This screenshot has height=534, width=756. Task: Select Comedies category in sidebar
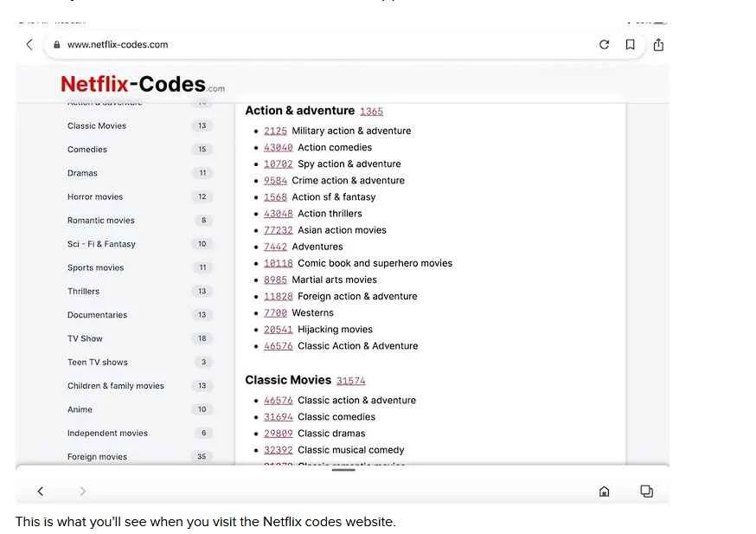tap(87, 150)
